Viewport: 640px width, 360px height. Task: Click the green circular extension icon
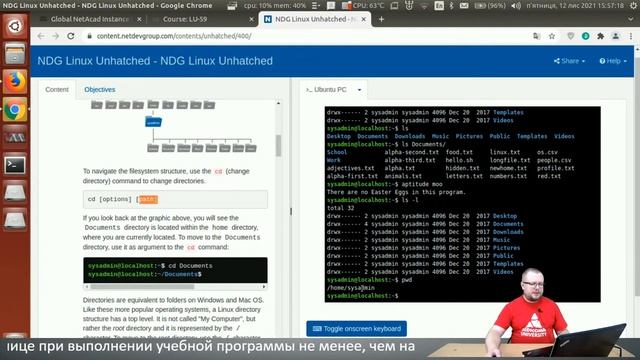pyautogui.click(x=585, y=36)
